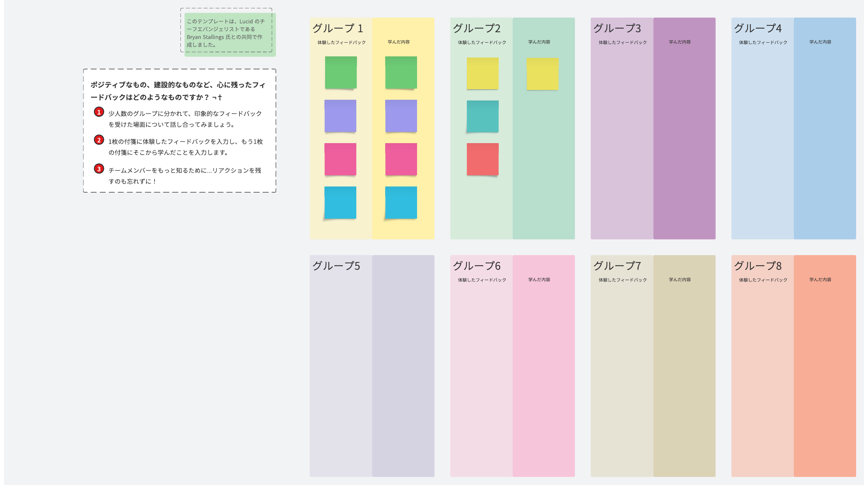Image resolution: width=868 pixels, height=485 pixels.
Task: Select the yellow sticky note in the Group 2 learned column
Action: tap(542, 74)
